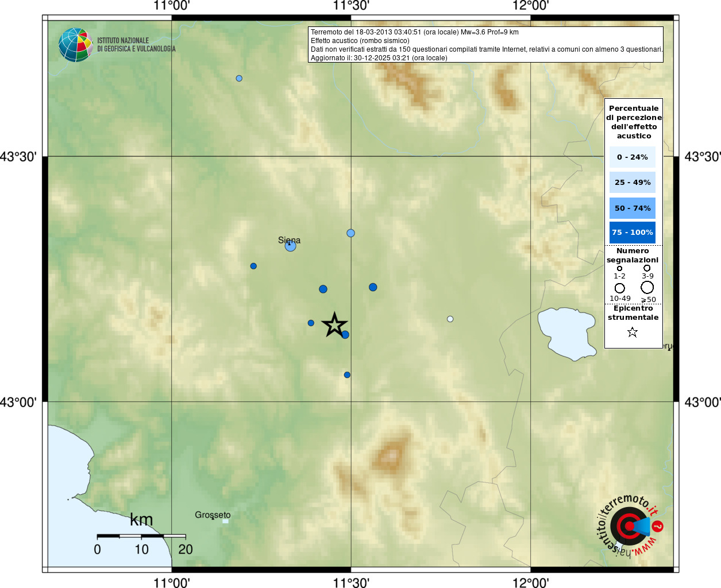
Task: Click the large light-blue circle at Siena
Action: tap(291, 246)
